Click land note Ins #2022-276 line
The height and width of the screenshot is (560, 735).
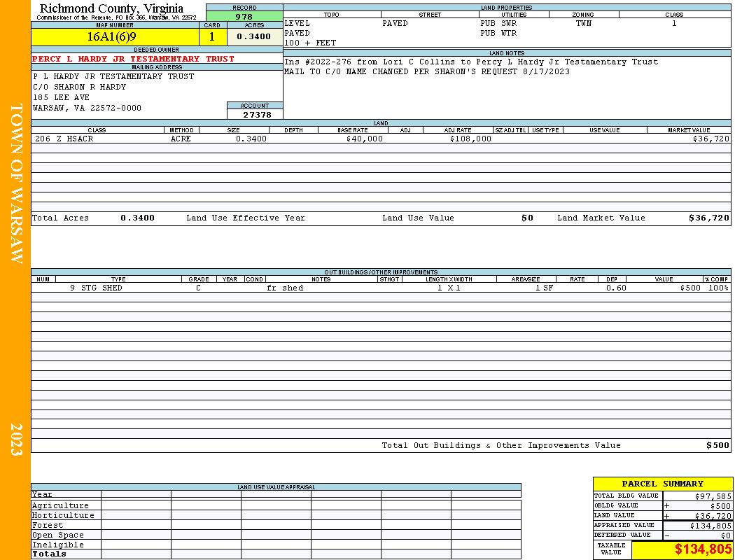(471, 62)
